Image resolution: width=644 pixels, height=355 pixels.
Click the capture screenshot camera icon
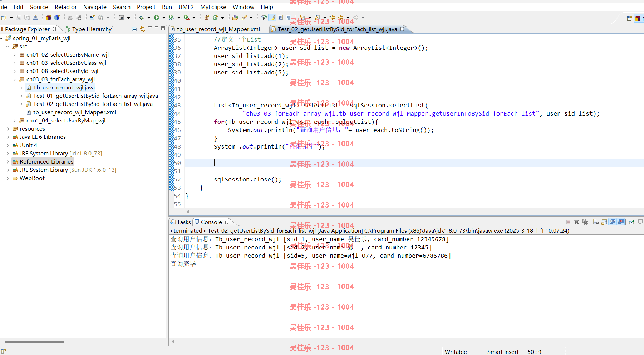click(121, 18)
